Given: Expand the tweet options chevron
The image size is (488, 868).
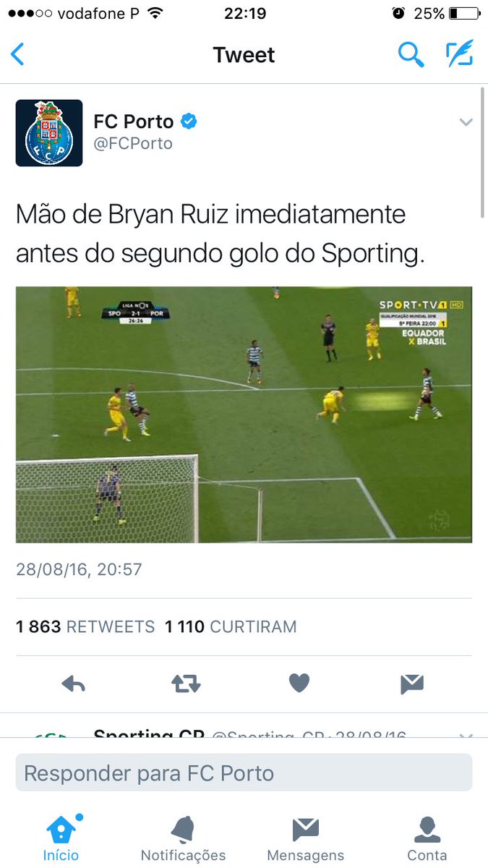Looking at the screenshot, I should click(466, 122).
